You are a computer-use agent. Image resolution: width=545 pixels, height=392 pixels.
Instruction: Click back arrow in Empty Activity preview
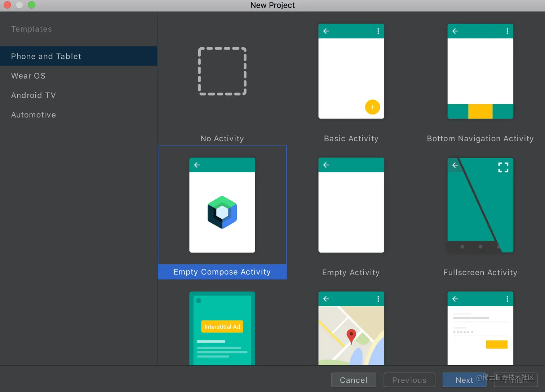[326, 165]
